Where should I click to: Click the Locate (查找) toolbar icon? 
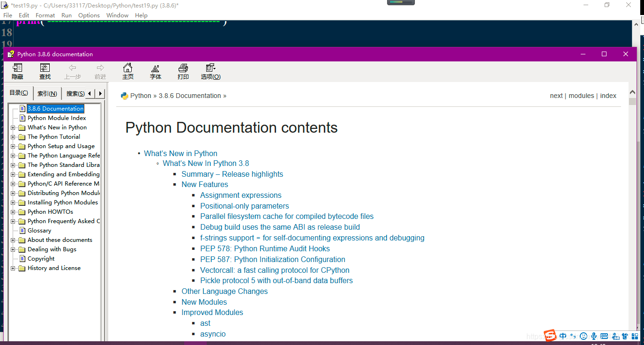pos(45,68)
